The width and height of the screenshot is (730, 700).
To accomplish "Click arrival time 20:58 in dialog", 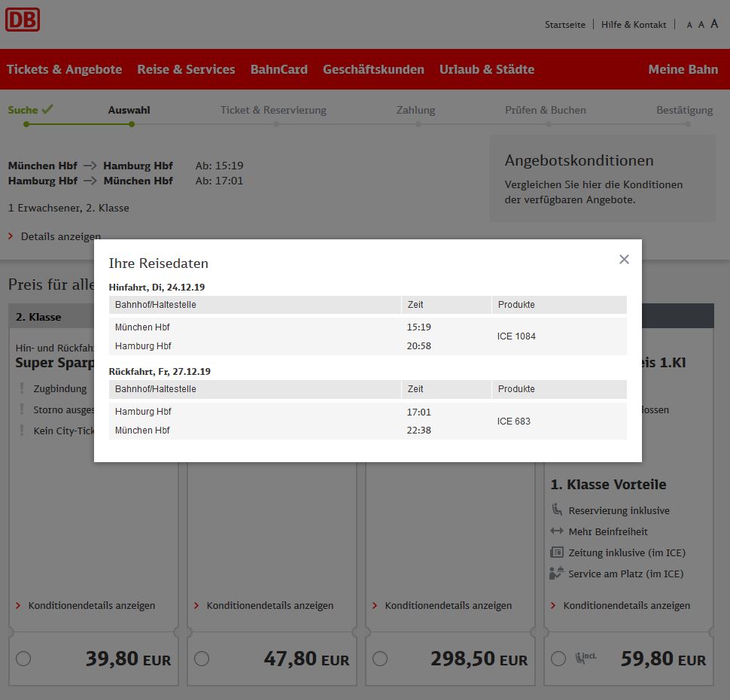I will [418, 346].
